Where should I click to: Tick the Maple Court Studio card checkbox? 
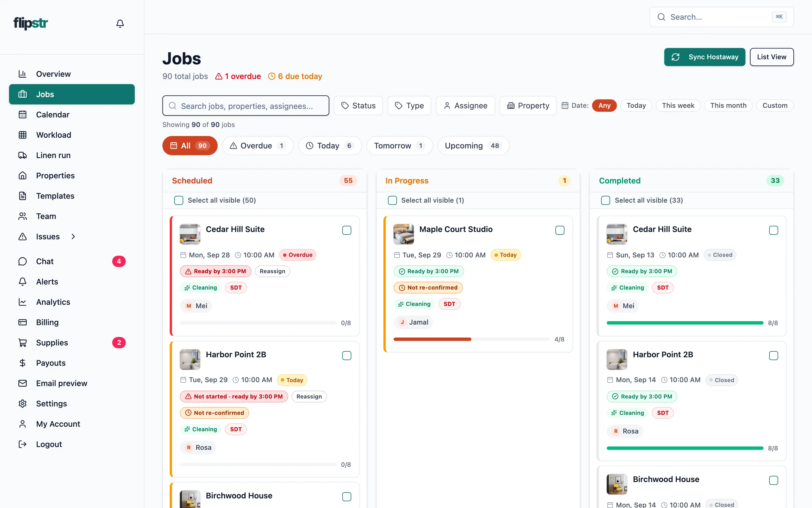(x=560, y=231)
